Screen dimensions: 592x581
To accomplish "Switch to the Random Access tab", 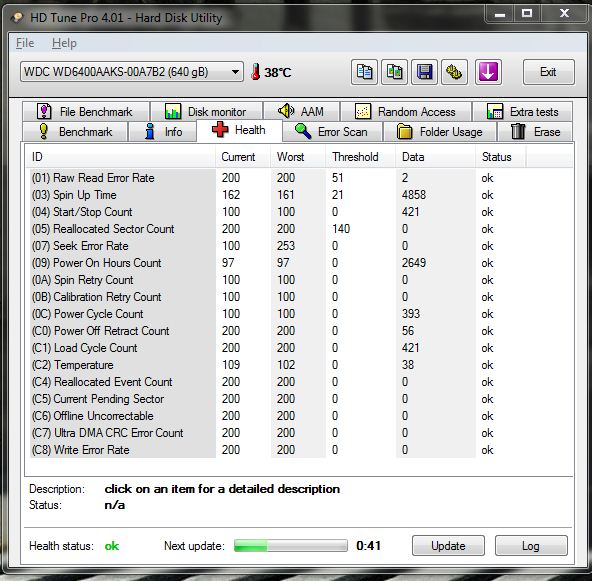I will [405, 112].
